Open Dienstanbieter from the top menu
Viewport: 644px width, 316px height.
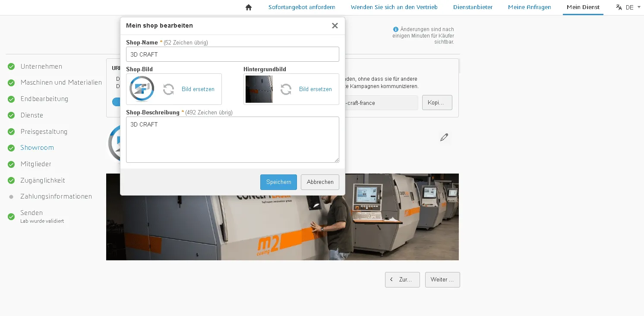473,7
